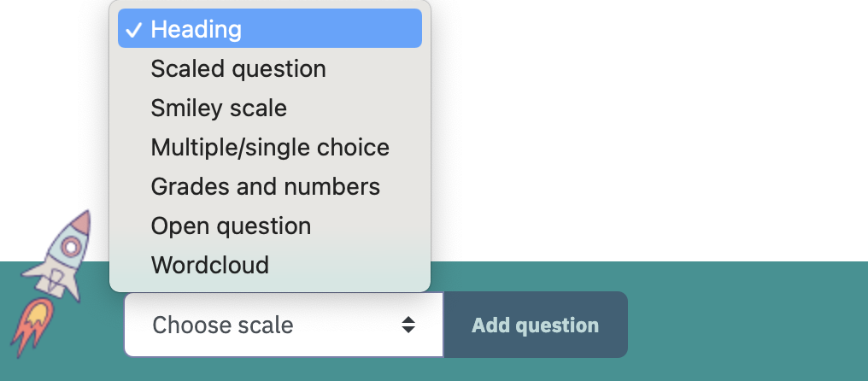Select the highlighted Heading option

tap(270, 28)
